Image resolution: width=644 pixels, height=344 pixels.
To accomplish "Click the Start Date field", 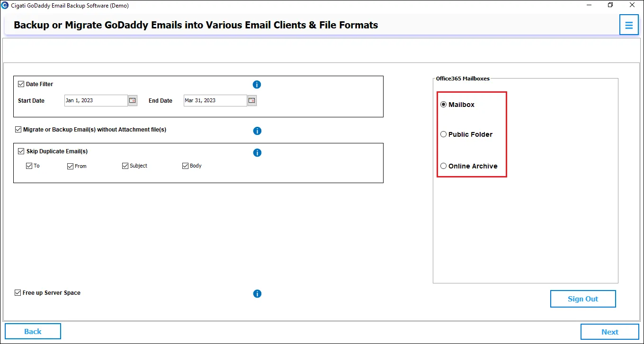I will 96,100.
